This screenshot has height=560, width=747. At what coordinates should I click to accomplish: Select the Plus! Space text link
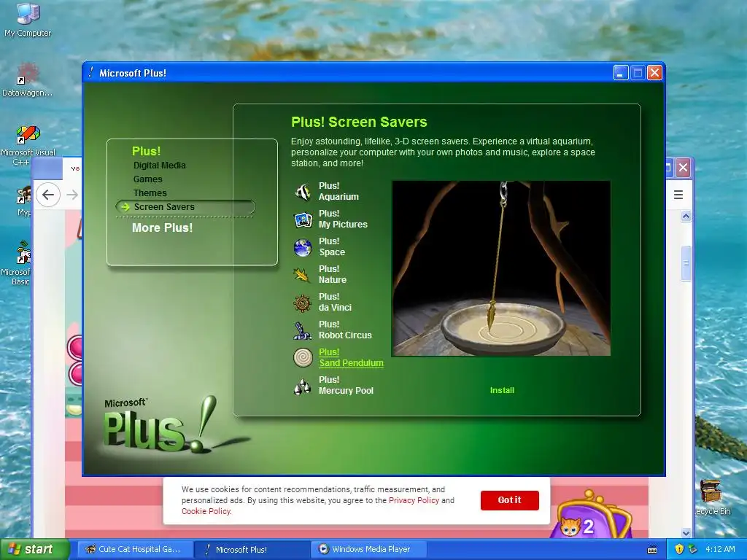[x=332, y=246]
